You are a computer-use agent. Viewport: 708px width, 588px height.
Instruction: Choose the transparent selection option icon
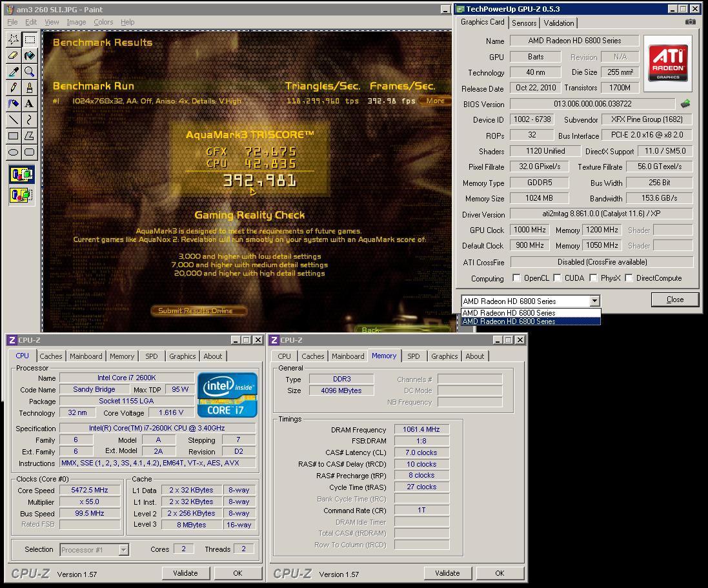[22, 195]
